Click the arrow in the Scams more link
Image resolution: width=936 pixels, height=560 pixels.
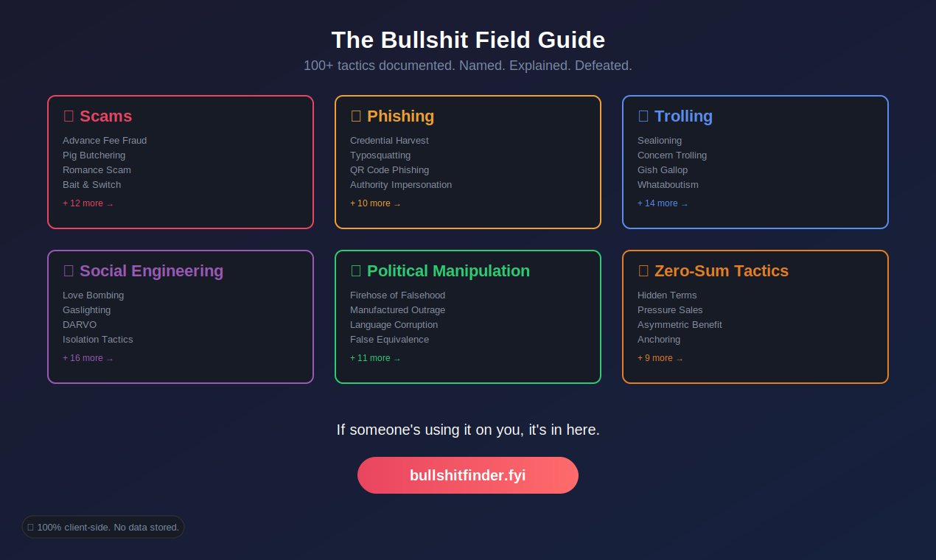(109, 203)
